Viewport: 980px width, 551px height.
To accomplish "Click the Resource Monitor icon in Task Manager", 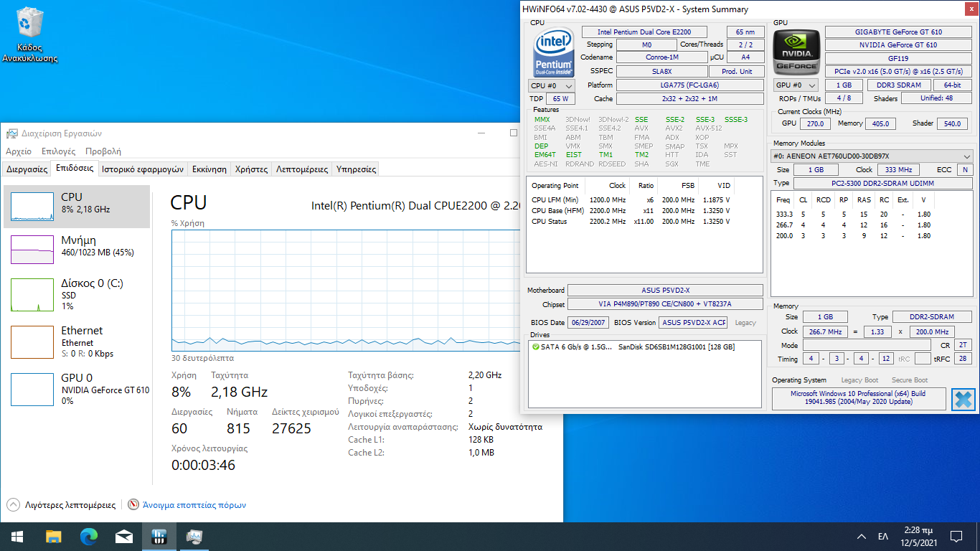I will [x=133, y=504].
